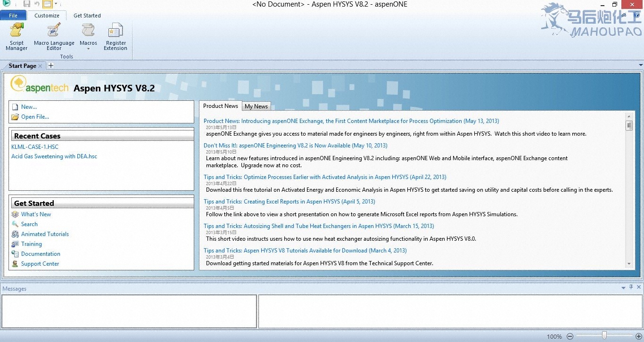Screen dimensions: 644x342
Task: Click the Open File folder icon
Action: pyautogui.click(x=15, y=117)
